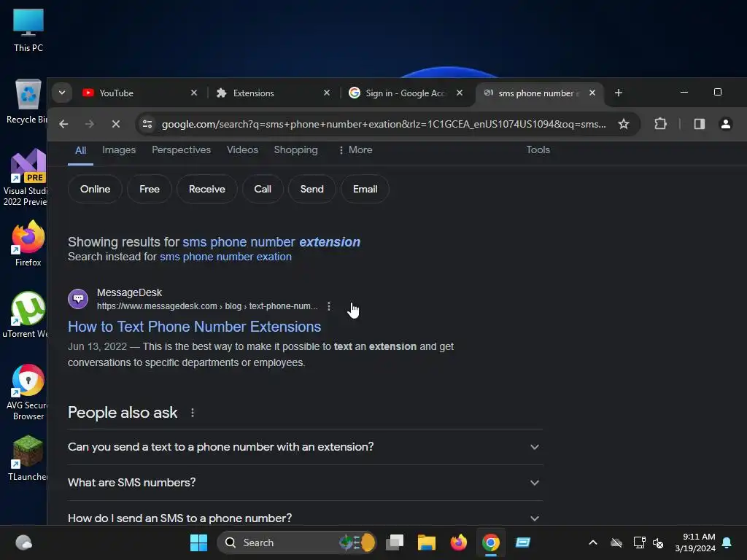Image resolution: width=747 pixels, height=560 pixels.
Task: Click Chrome back arrow
Action: (63, 124)
